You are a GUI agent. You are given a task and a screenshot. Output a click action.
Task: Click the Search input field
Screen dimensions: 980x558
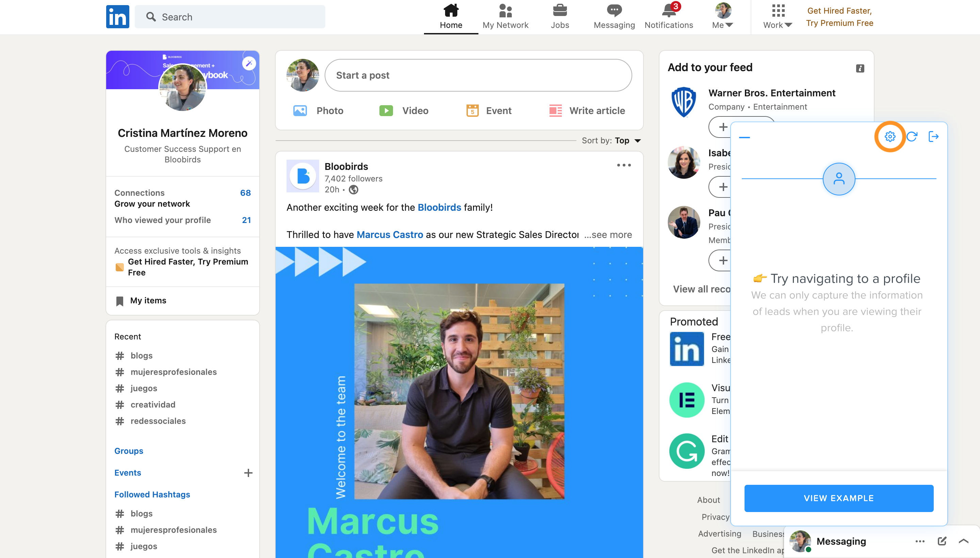point(230,17)
